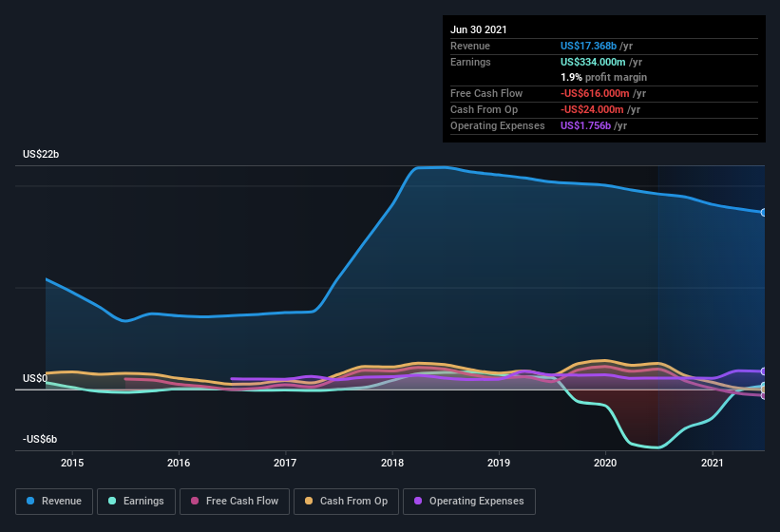Click the -US$6b y-axis label
780x532 pixels.
(40, 439)
